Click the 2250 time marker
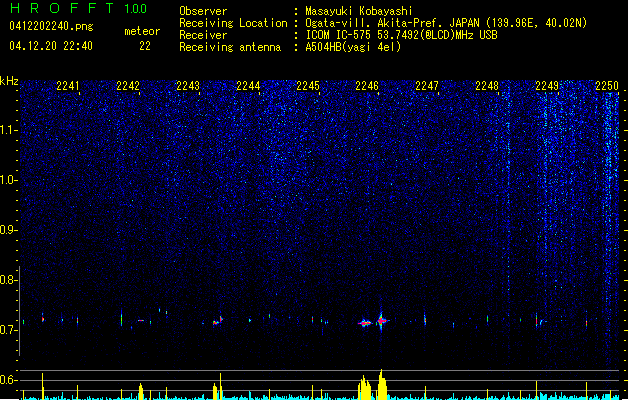629x400 pixels. (x=607, y=85)
